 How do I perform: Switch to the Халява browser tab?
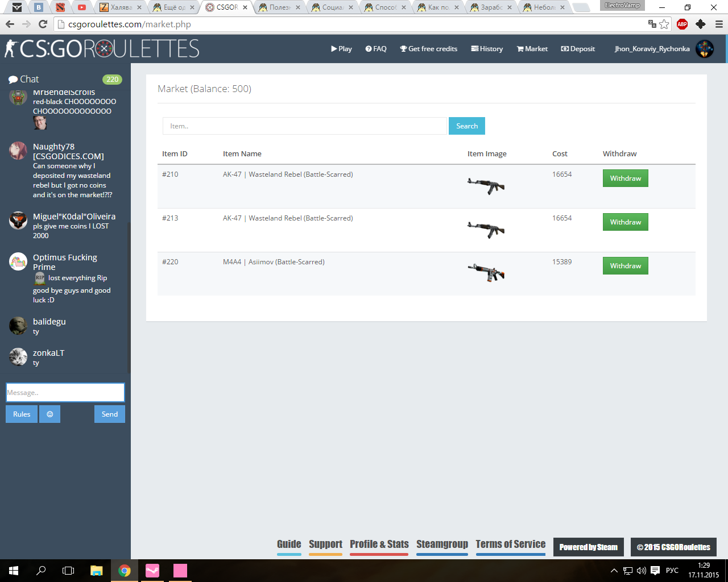pyautogui.click(x=119, y=7)
